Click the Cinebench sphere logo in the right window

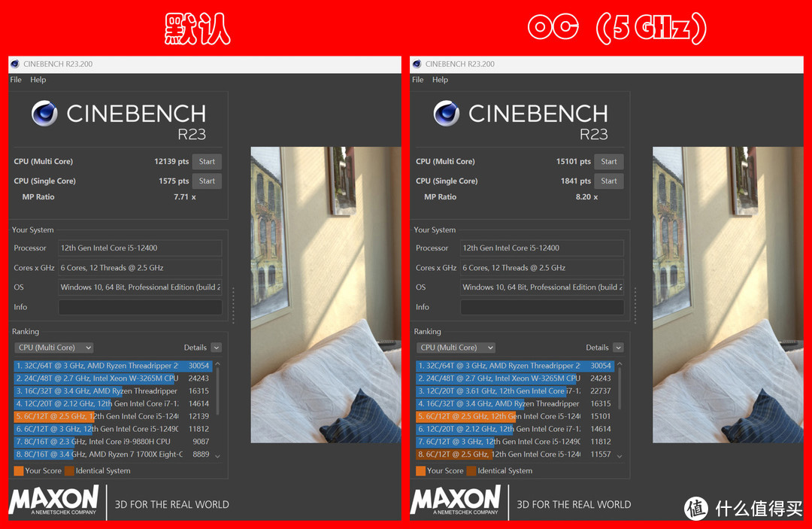point(447,114)
